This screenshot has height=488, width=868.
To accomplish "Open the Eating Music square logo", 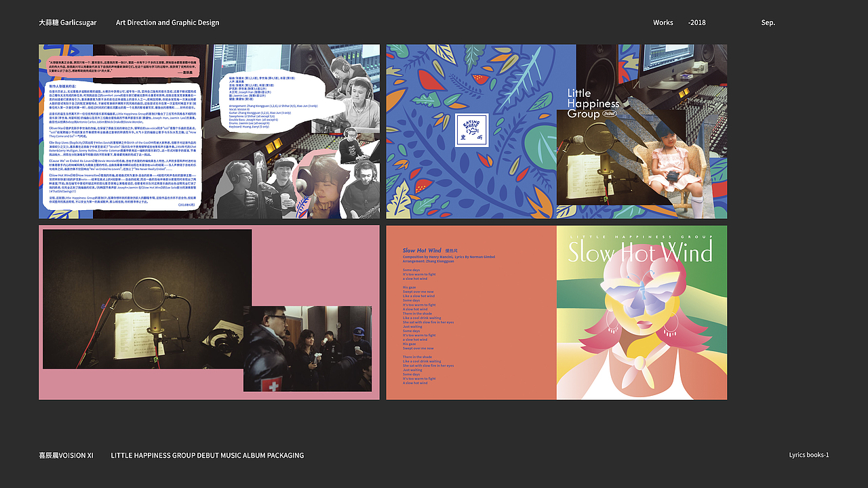I will click(x=472, y=131).
